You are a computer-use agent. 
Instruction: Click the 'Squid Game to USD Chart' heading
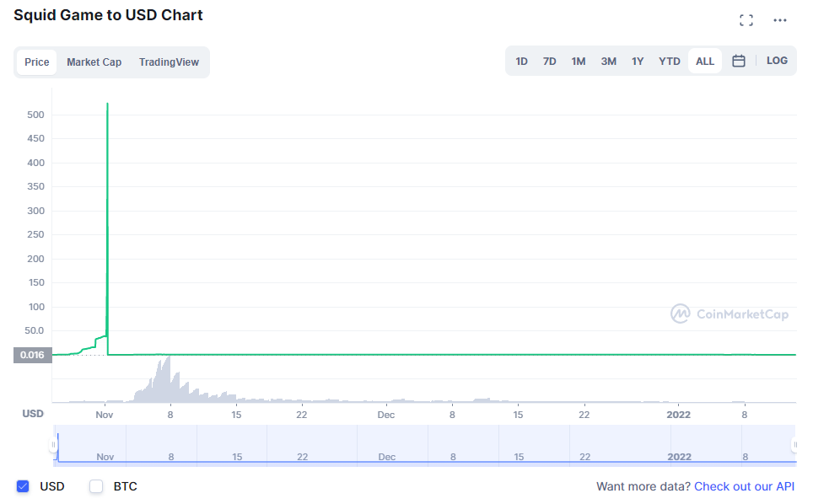click(x=108, y=15)
